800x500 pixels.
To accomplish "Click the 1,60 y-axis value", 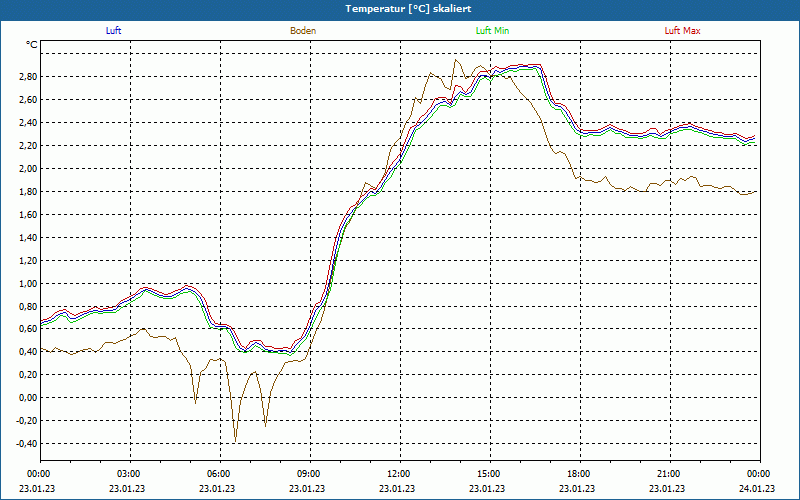I will (28, 215).
